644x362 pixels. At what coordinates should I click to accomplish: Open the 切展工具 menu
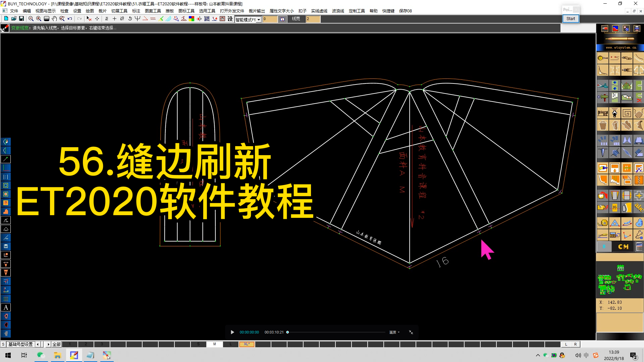[x=119, y=11]
